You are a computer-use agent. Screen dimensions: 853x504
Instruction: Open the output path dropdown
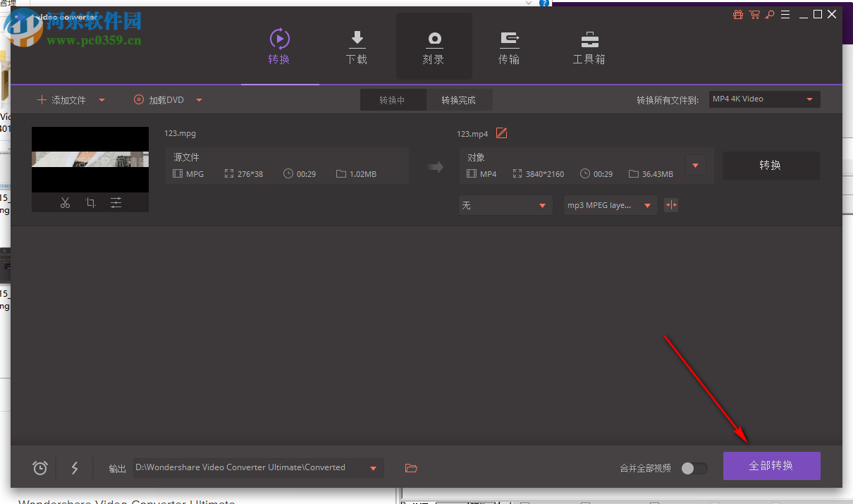coord(374,467)
